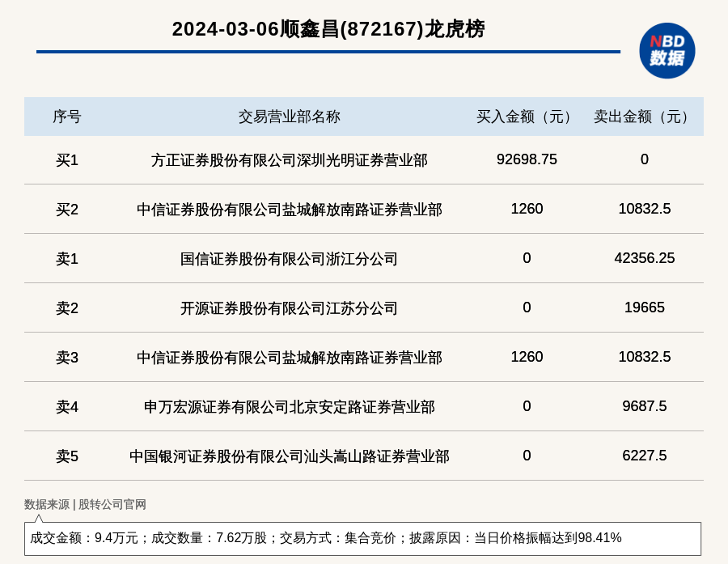The image size is (728, 564).
Task: Click 中国银河证券股份有限公司汕头嵩山路证券营业部
Action: 290,456
